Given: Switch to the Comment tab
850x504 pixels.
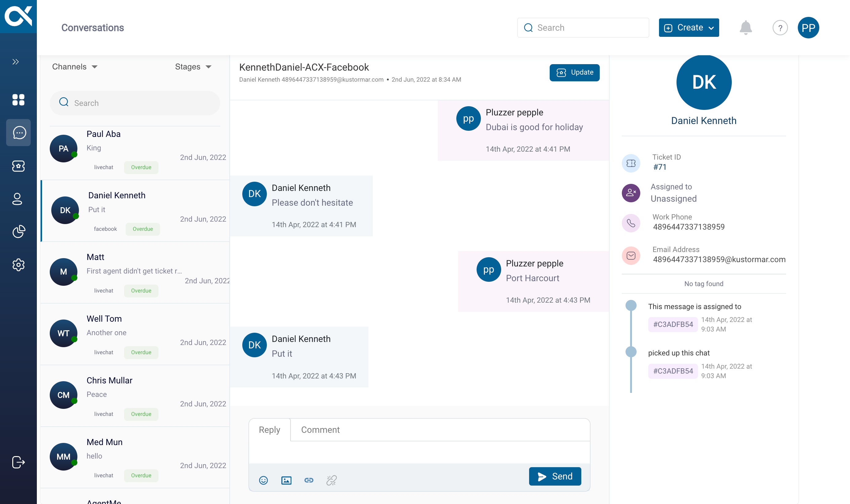Looking at the screenshot, I should tap(320, 430).
